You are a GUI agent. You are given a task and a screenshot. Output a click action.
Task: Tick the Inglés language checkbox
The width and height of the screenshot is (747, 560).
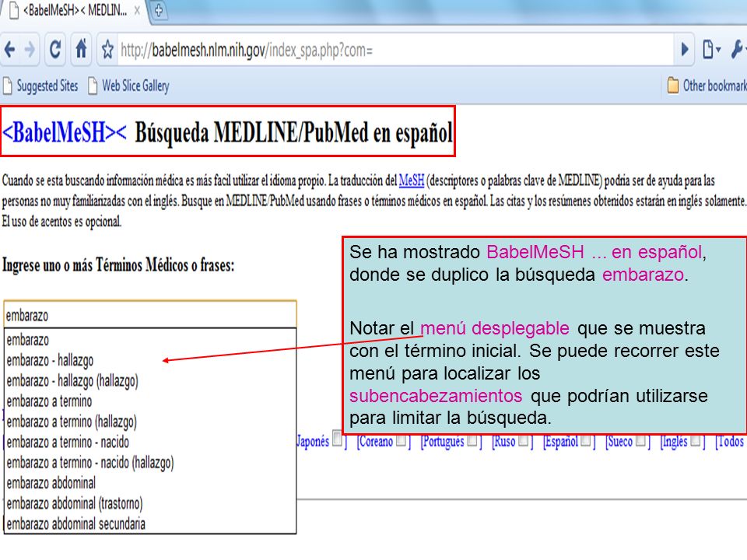click(x=696, y=441)
